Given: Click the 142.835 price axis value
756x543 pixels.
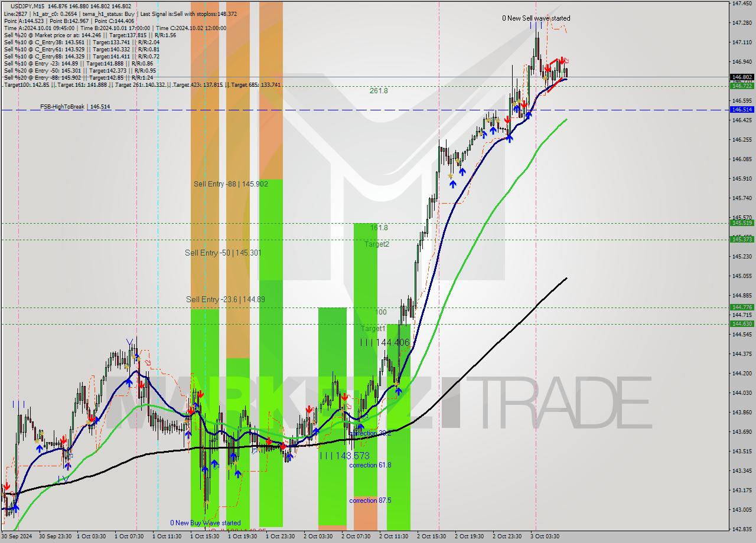Looking at the screenshot, I should click(742, 529).
